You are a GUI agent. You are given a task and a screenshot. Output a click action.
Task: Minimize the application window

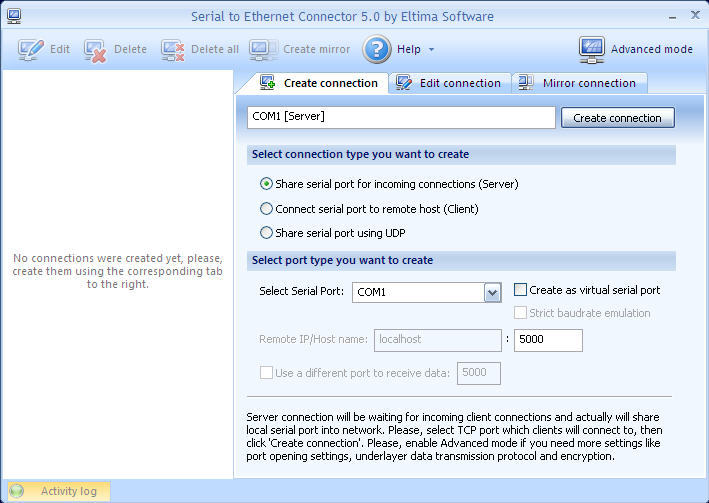click(x=673, y=17)
